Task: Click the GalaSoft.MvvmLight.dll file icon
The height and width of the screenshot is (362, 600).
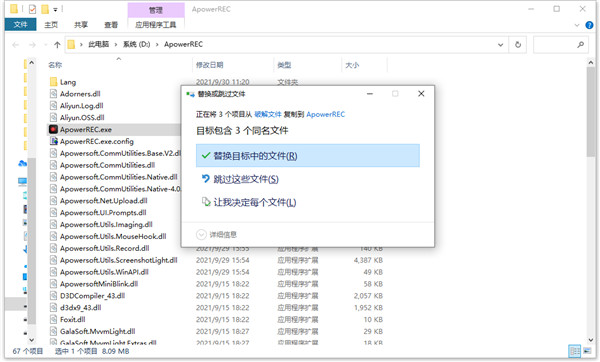Action: [54, 331]
